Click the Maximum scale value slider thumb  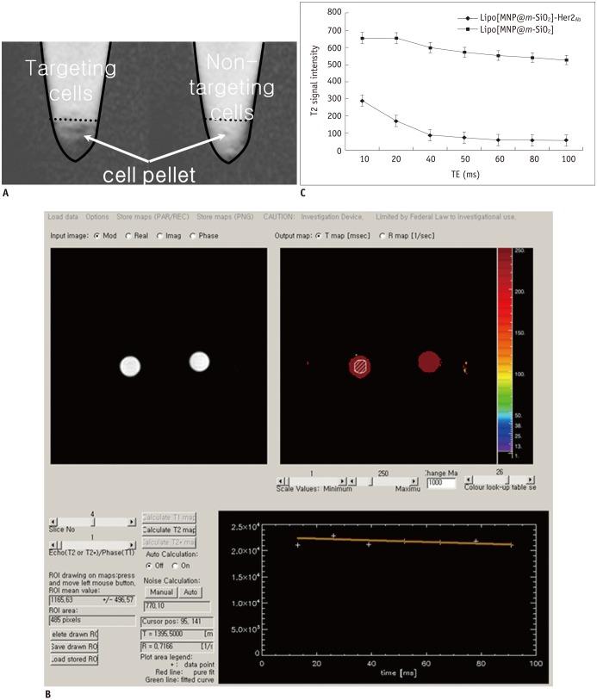370,480
